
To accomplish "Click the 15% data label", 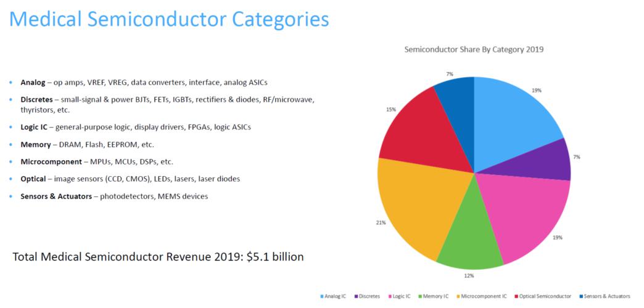I will coord(373,110).
